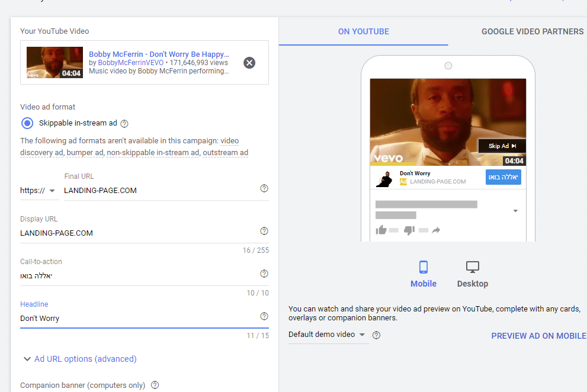
Task: Click PREVIEW AD ON MOBILE link
Action: click(x=538, y=336)
